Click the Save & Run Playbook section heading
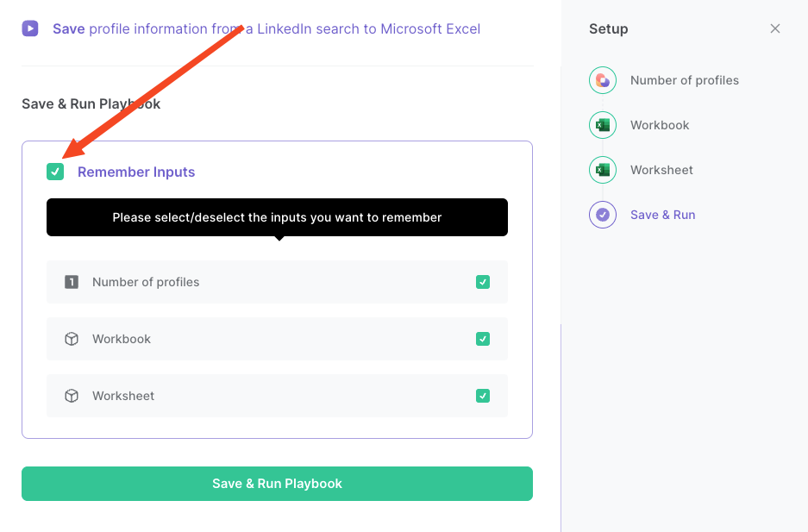The height and width of the screenshot is (532, 808). coord(91,104)
